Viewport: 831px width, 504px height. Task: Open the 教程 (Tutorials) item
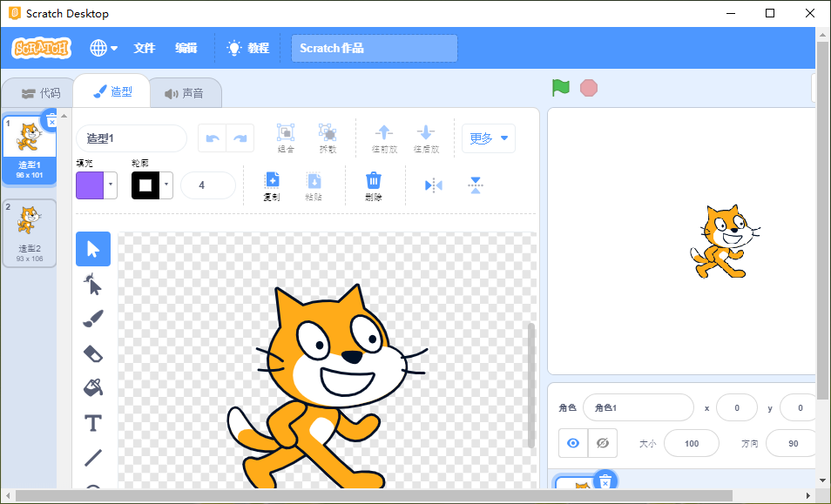pyautogui.click(x=248, y=48)
